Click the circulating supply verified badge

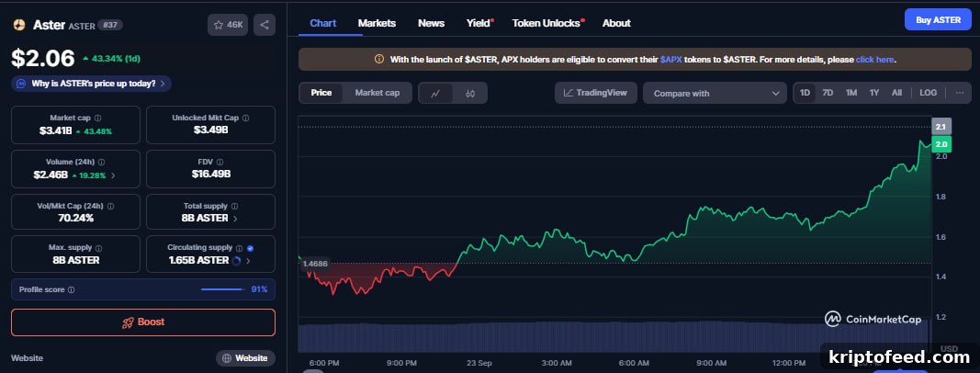[250, 248]
